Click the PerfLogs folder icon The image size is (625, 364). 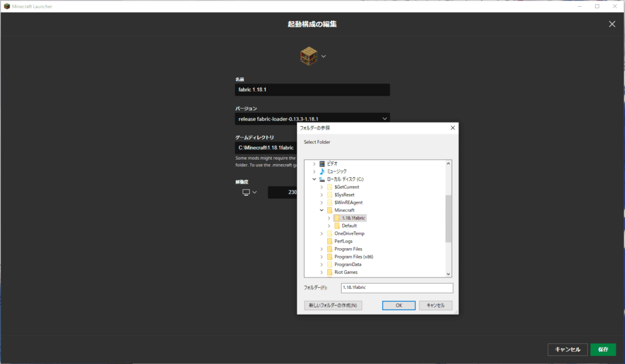point(330,241)
